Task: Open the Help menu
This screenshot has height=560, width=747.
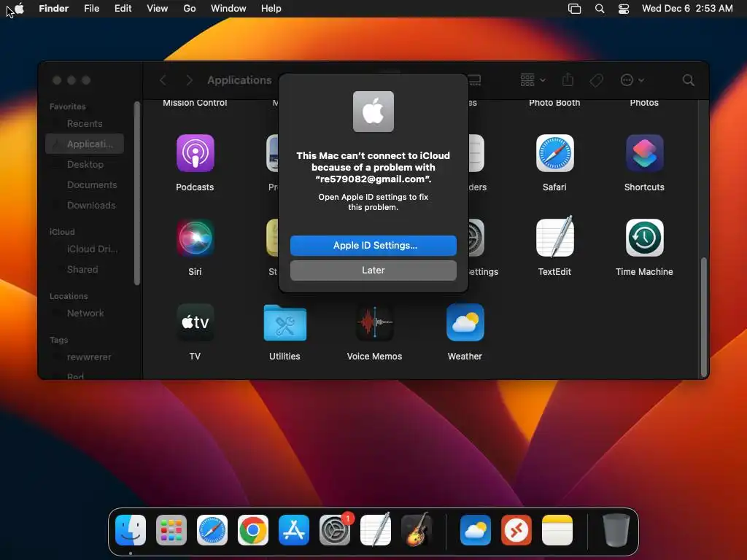Action: (271, 9)
